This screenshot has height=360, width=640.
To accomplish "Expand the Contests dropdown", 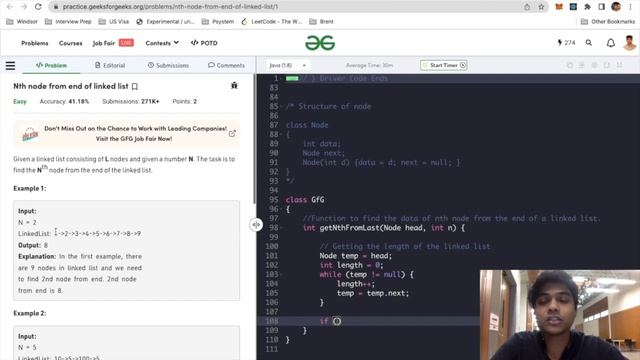I will point(162,43).
